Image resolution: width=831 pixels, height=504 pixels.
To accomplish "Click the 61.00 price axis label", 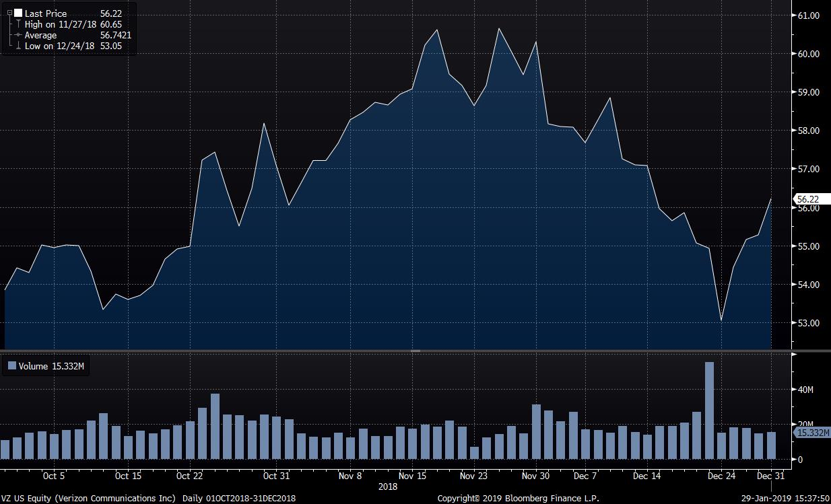I will coord(808,15).
